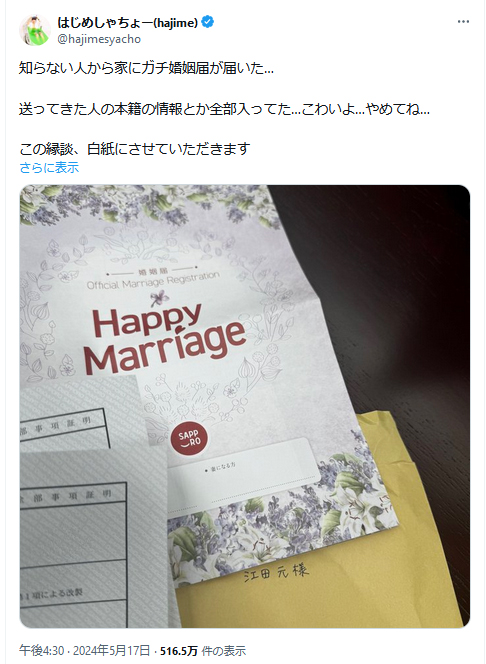The height and width of the screenshot is (664, 486).
Task: Click Official Marriage Registration text in photo
Action: tap(153, 281)
